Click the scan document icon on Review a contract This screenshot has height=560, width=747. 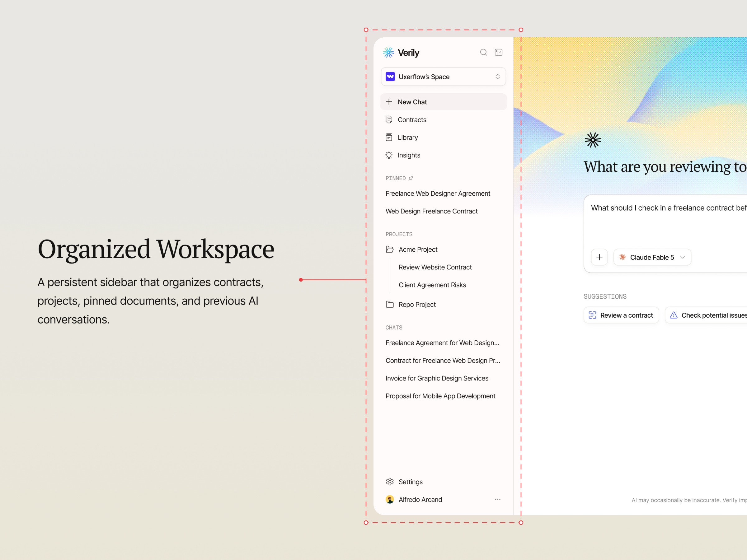click(592, 315)
